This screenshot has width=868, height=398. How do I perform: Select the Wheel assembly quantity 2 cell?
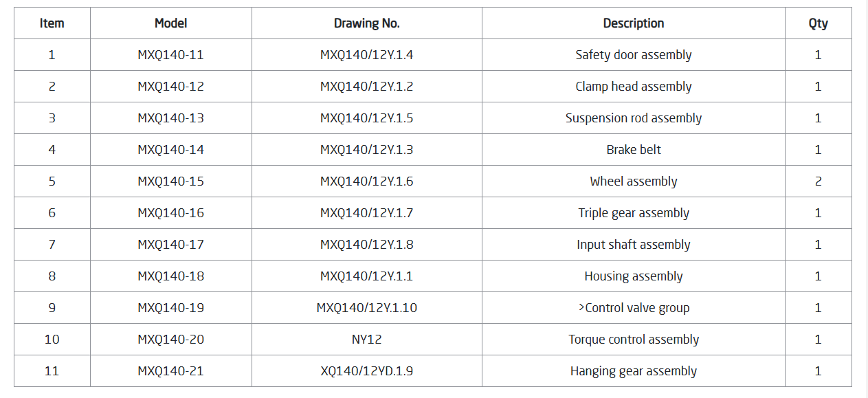[x=818, y=181]
